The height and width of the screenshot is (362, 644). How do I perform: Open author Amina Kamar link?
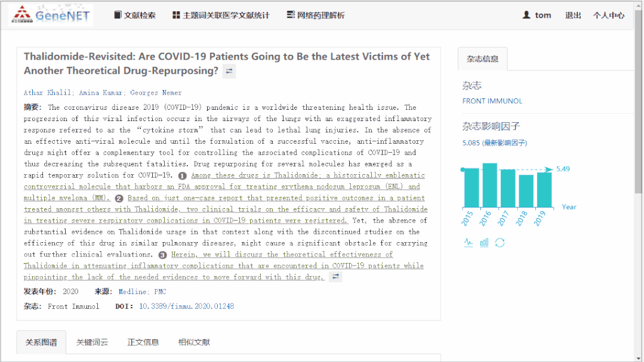click(100, 93)
